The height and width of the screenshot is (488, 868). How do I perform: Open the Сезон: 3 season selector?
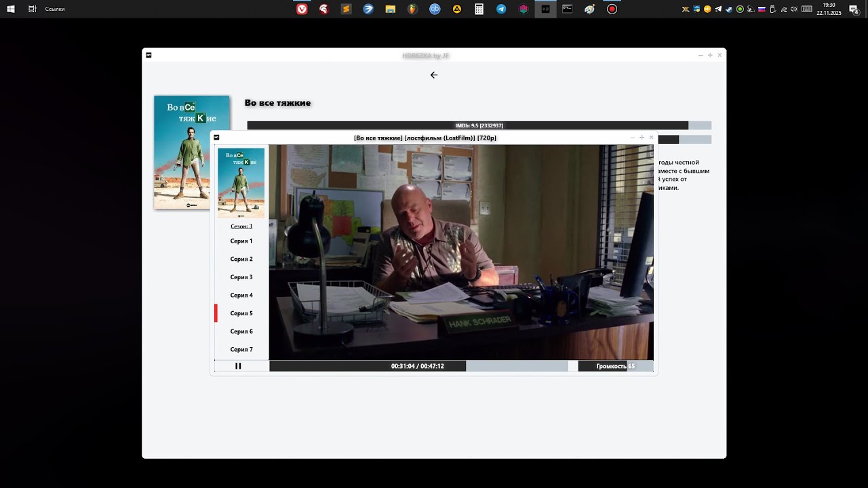pyautogui.click(x=241, y=226)
